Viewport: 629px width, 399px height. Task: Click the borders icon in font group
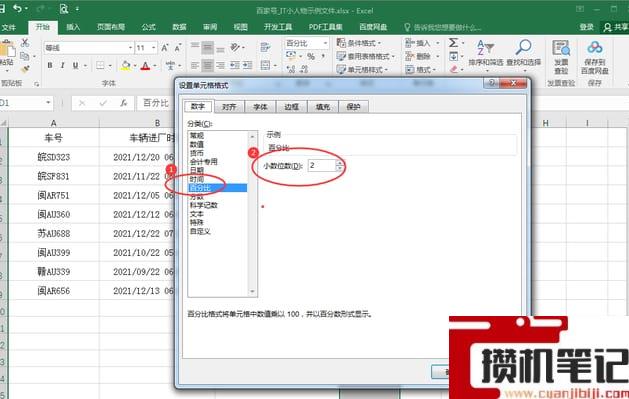pos(100,65)
